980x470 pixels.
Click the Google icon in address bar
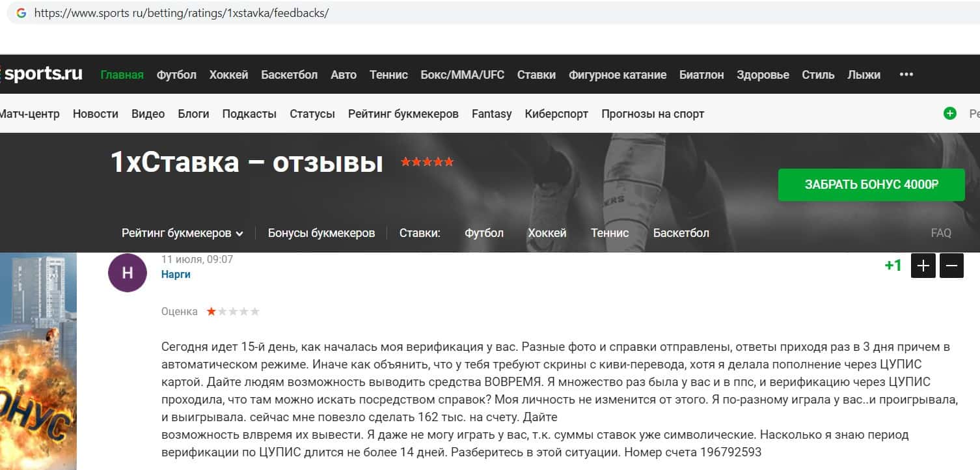[x=21, y=13]
